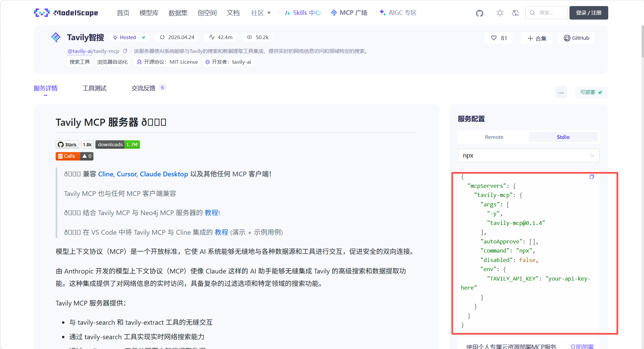The height and width of the screenshot is (349, 644).
Task: Switch to the 工具测试 tab
Action: pos(94,88)
